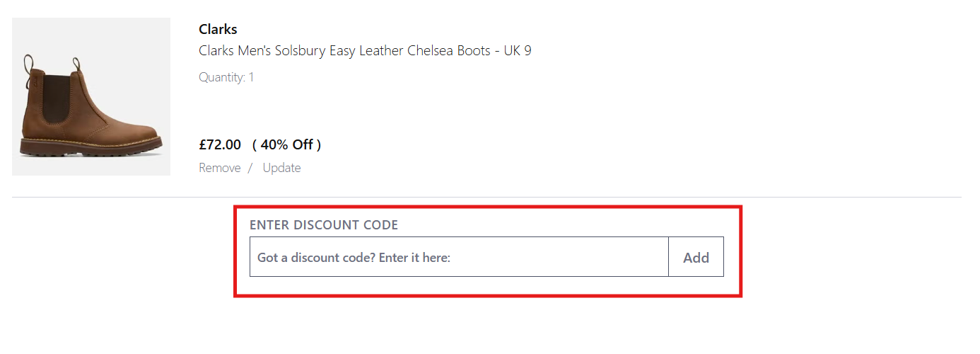Remove the boots from the basket

tap(219, 168)
